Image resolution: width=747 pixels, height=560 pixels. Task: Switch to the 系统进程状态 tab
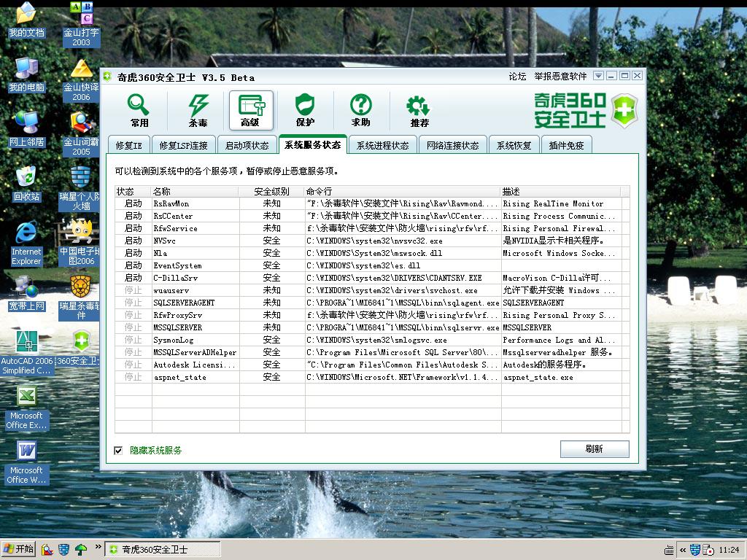(382, 145)
